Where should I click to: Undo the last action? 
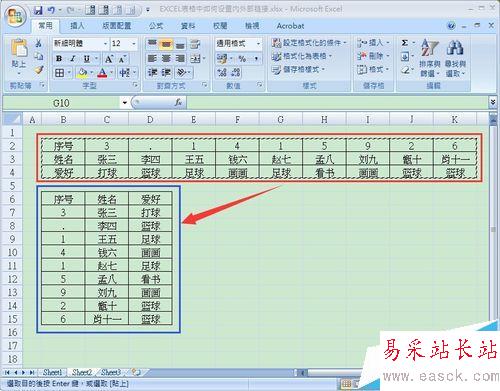(x=51, y=10)
